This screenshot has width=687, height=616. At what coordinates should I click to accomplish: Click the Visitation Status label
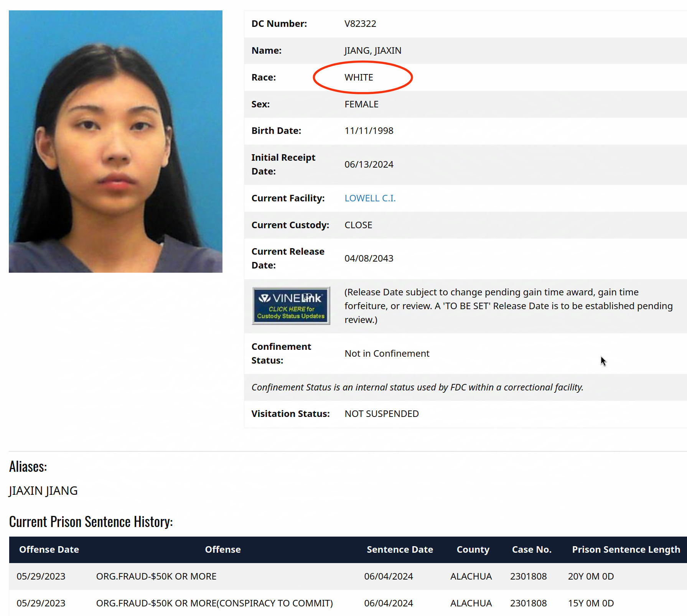[x=291, y=414]
